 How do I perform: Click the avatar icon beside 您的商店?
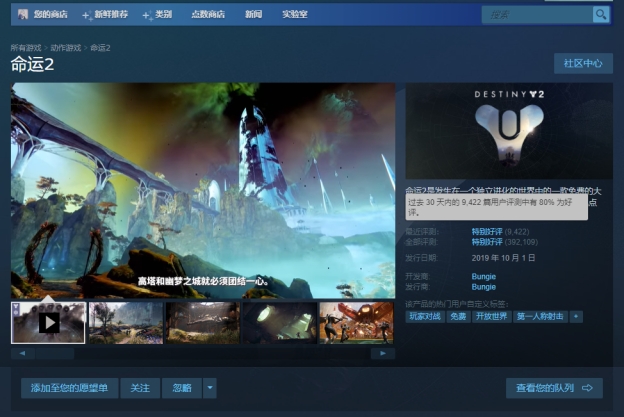pos(23,14)
